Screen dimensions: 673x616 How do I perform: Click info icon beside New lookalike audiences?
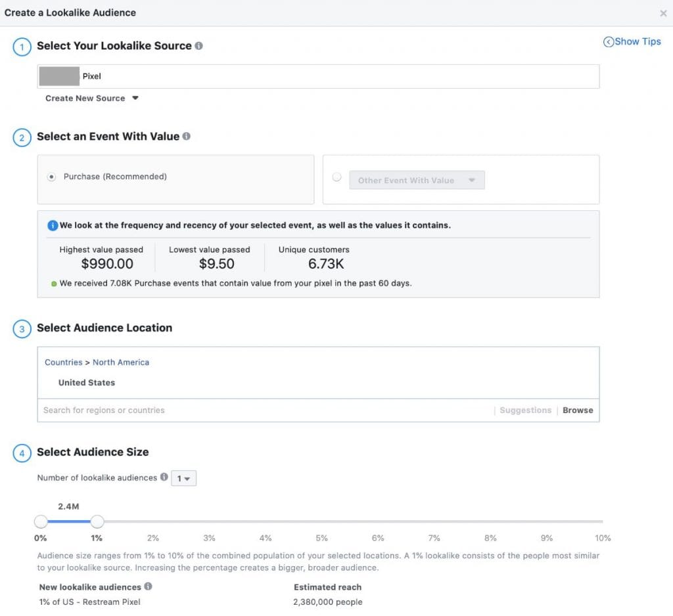pyautogui.click(x=148, y=586)
